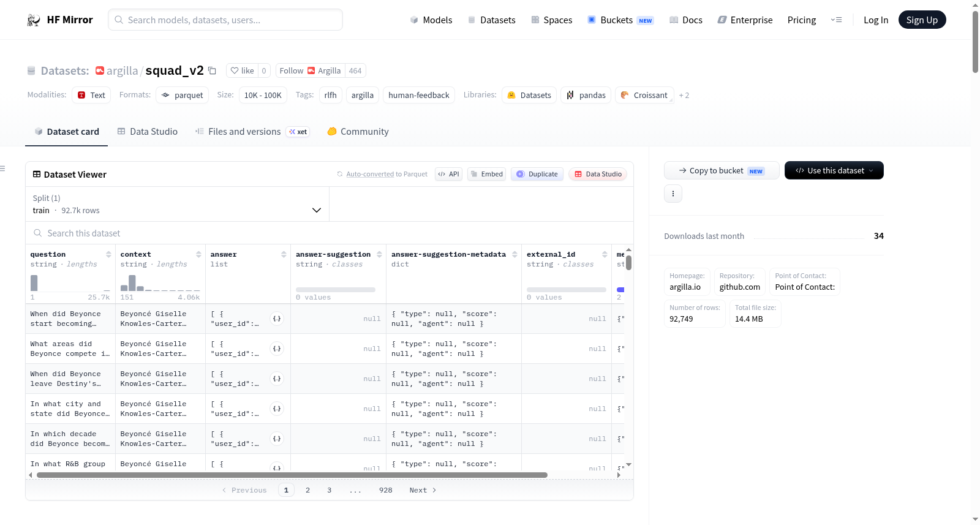
Task: Click the Log In link
Action: 876,20
